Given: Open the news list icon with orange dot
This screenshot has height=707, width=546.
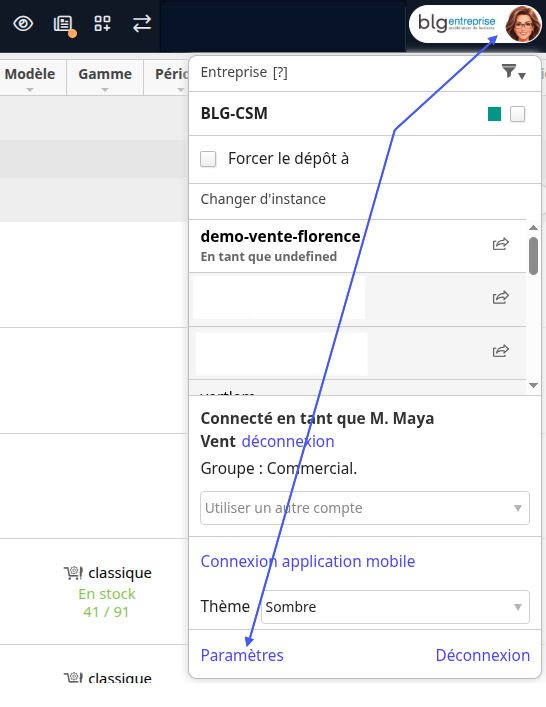Looking at the screenshot, I should coord(64,24).
